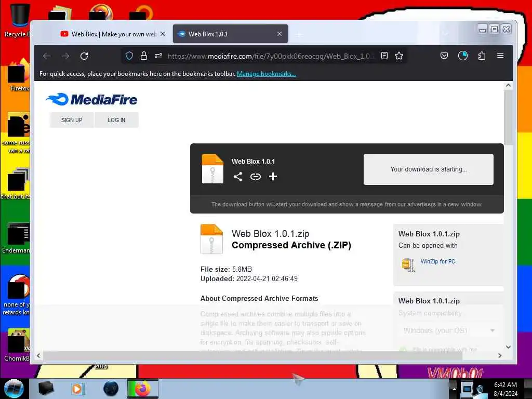Open the media player taskbar icon
Viewport: 532px width, 399px height.
coord(77,389)
